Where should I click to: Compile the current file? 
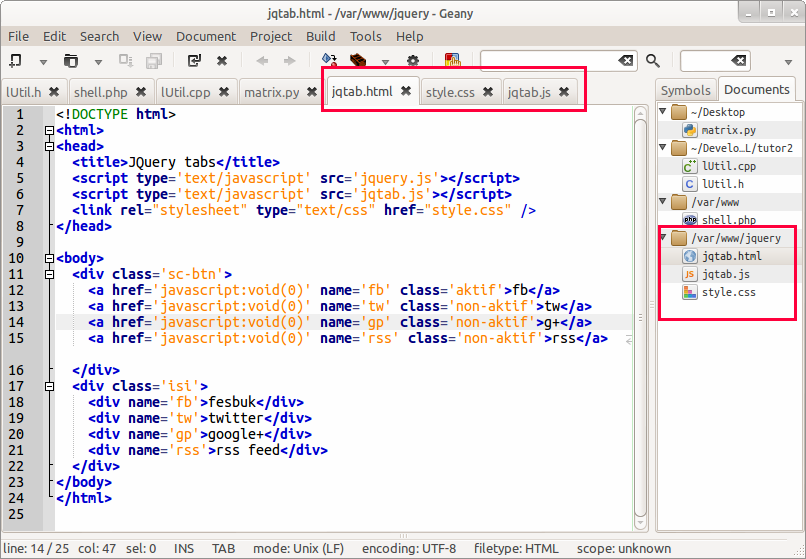(329, 60)
